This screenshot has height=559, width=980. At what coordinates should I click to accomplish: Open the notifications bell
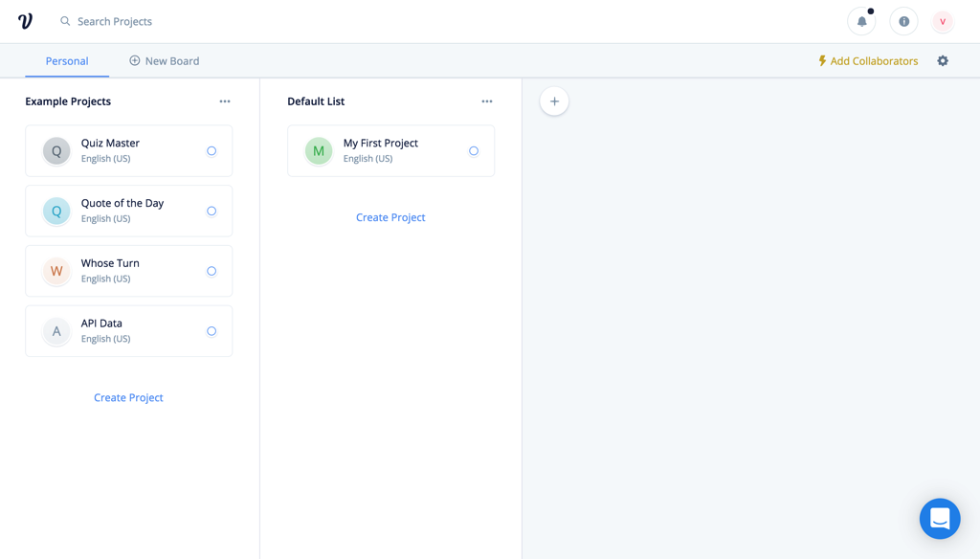click(861, 21)
